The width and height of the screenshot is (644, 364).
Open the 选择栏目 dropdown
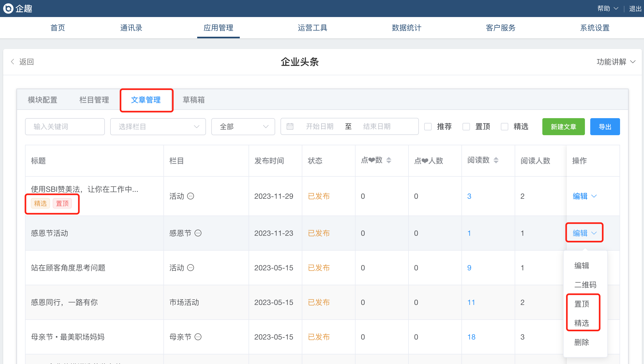point(158,127)
